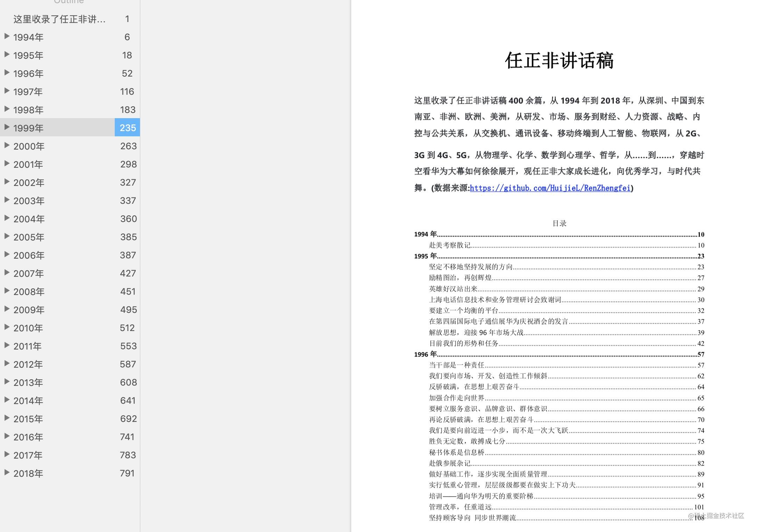757x532 pixels.
Task: Navigate to 2003年 outline item
Action: 29,201
